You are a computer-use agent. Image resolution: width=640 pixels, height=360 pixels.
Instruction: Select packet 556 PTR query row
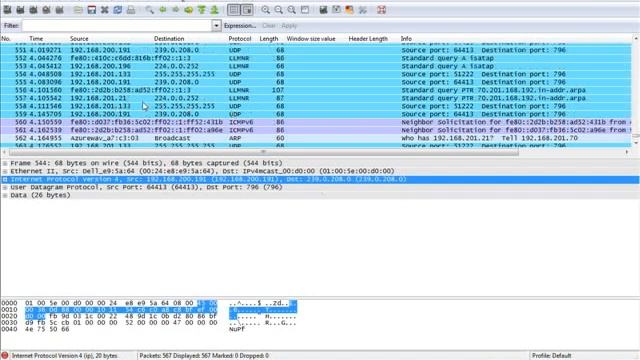(x=316, y=90)
